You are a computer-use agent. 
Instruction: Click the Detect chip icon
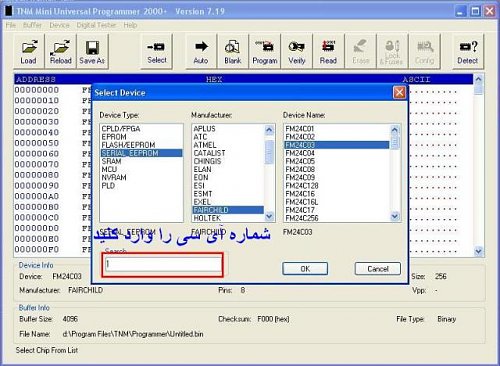(x=468, y=51)
